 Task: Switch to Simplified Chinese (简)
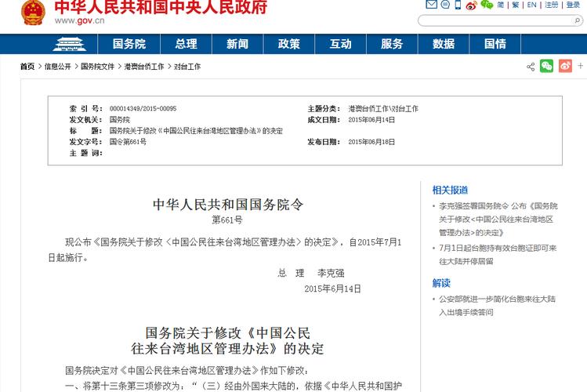click(501, 5)
